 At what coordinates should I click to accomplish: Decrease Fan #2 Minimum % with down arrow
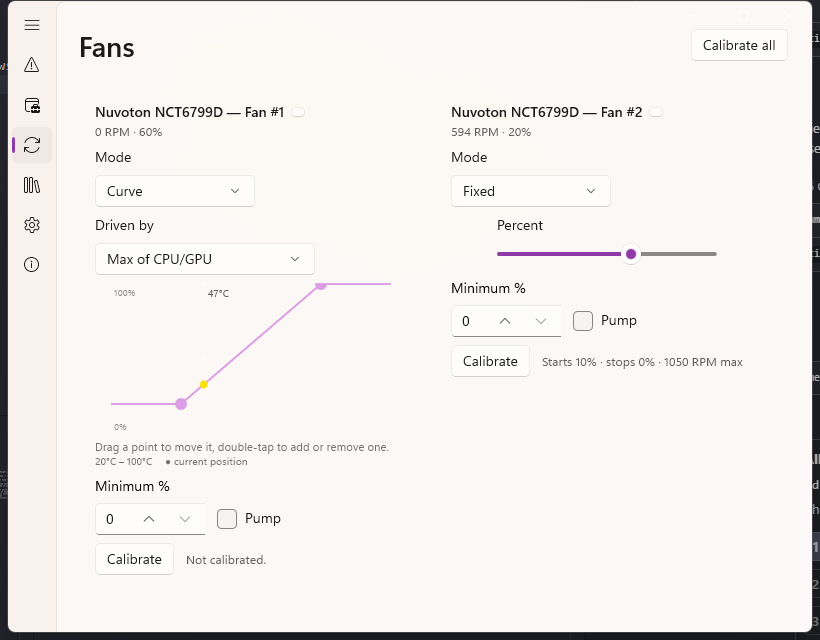tap(541, 321)
